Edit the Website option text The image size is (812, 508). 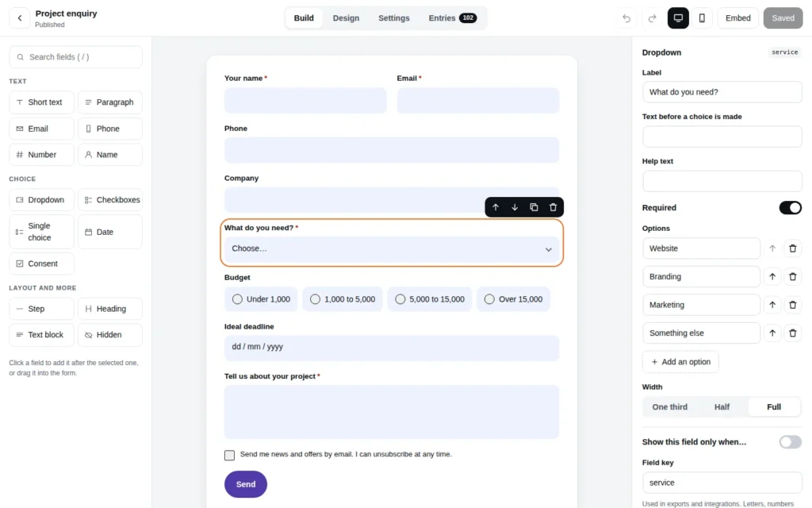click(x=701, y=248)
